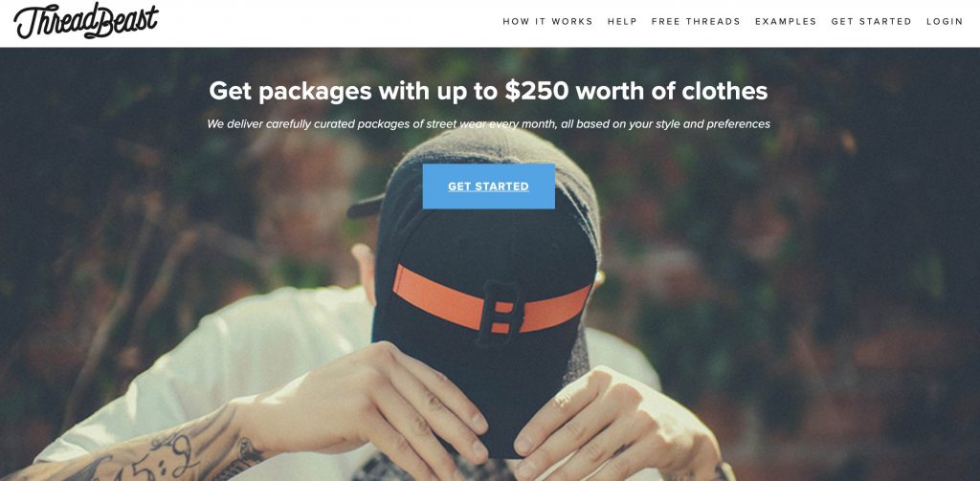Viewport: 980px width, 481px height.
Task: Open the Help menu item
Action: click(622, 21)
